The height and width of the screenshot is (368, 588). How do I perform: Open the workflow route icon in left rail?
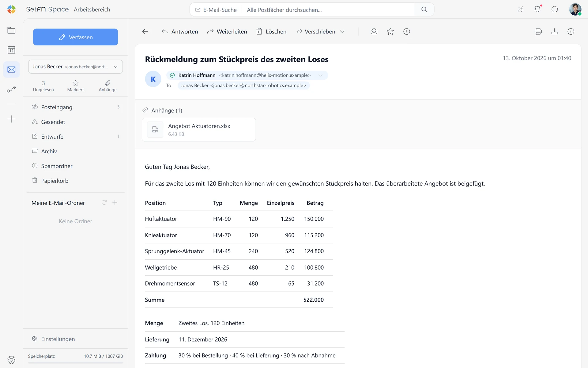point(11,89)
